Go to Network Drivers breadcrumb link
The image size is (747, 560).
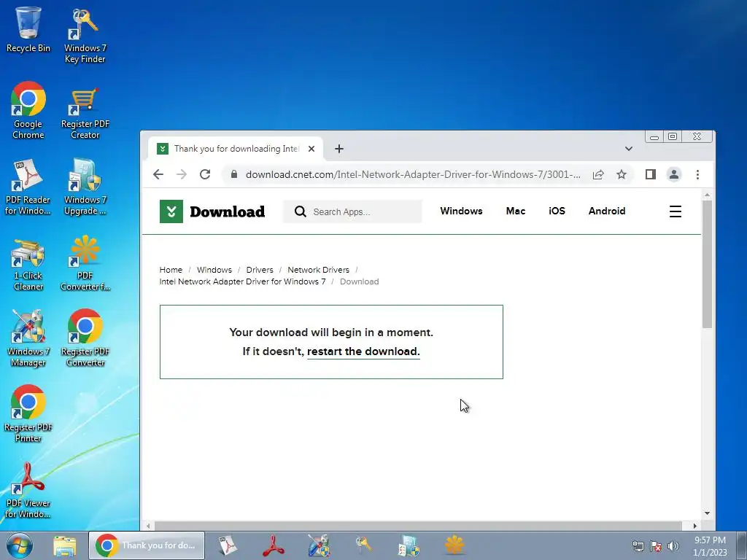click(318, 270)
